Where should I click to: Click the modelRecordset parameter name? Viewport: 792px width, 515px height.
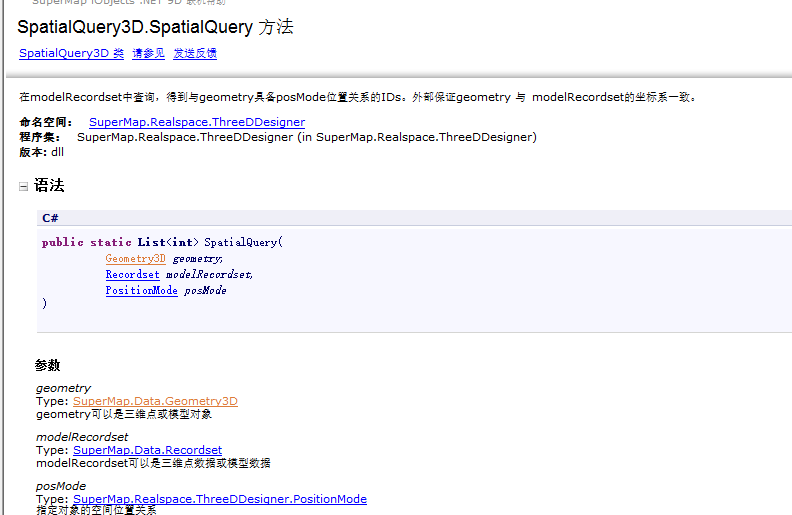pyautogui.click(x=82, y=437)
